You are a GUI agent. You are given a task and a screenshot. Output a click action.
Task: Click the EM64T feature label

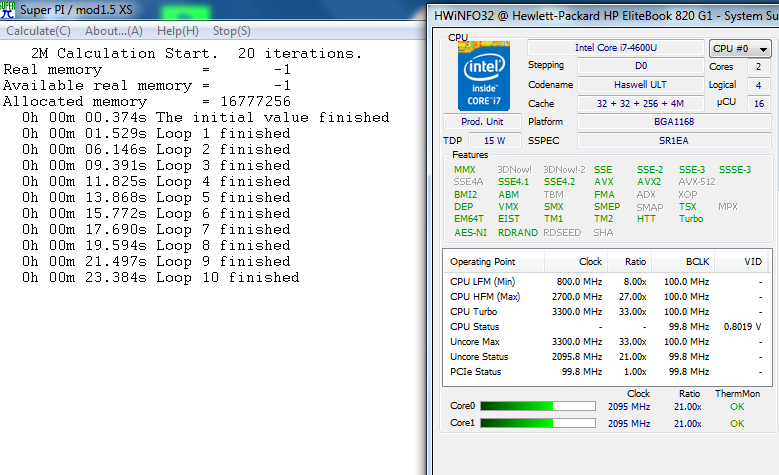[468, 219]
